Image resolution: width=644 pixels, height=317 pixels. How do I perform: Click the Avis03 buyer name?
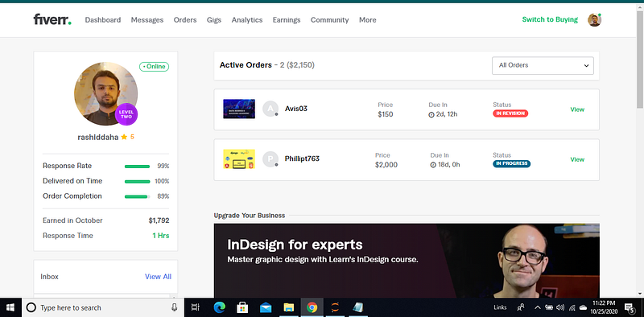(296, 109)
